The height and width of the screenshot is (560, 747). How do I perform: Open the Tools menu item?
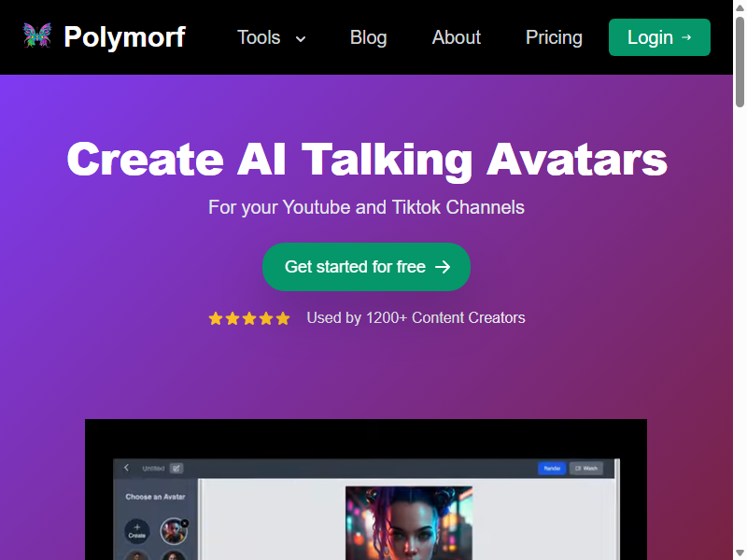[x=259, y=37]
